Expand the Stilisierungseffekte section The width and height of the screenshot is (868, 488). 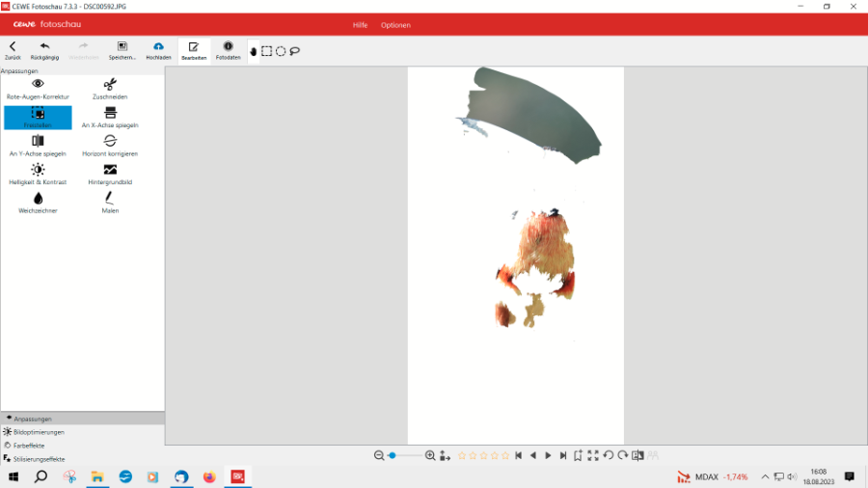click(83, 459)
